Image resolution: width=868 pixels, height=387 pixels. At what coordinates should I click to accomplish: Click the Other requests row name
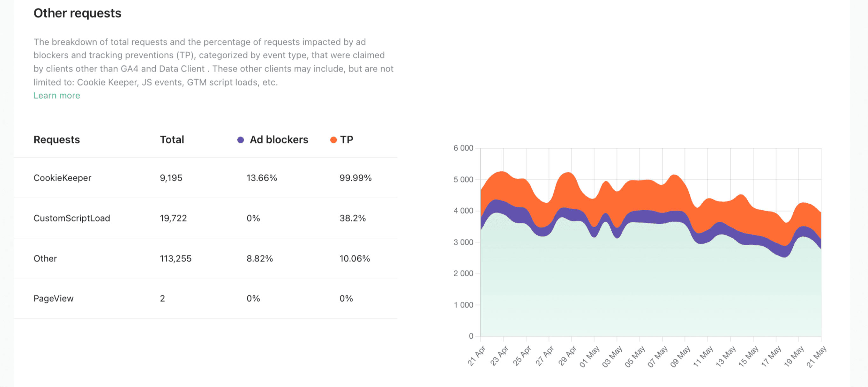point(45,259)
